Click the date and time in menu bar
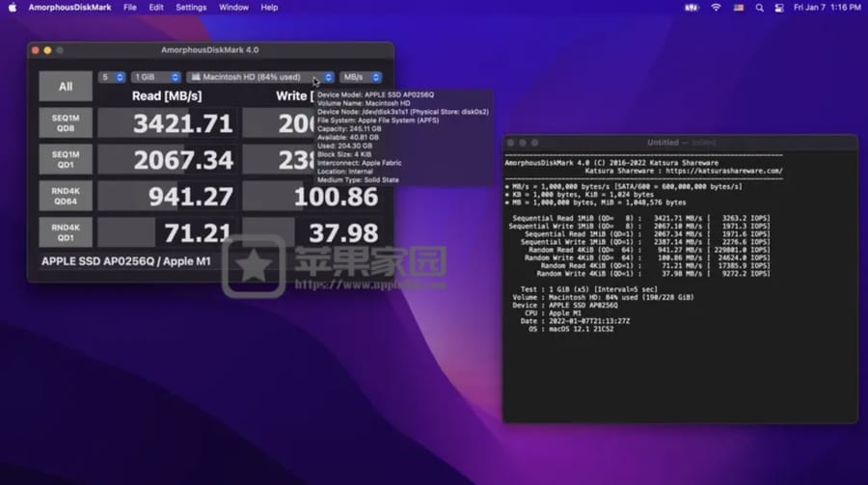 point(827,7)
